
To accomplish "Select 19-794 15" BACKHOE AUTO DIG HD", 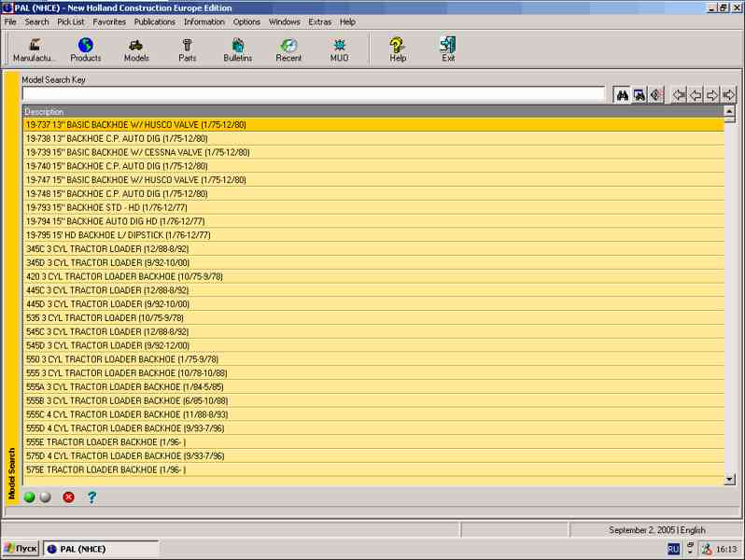I will coord(373,221).
